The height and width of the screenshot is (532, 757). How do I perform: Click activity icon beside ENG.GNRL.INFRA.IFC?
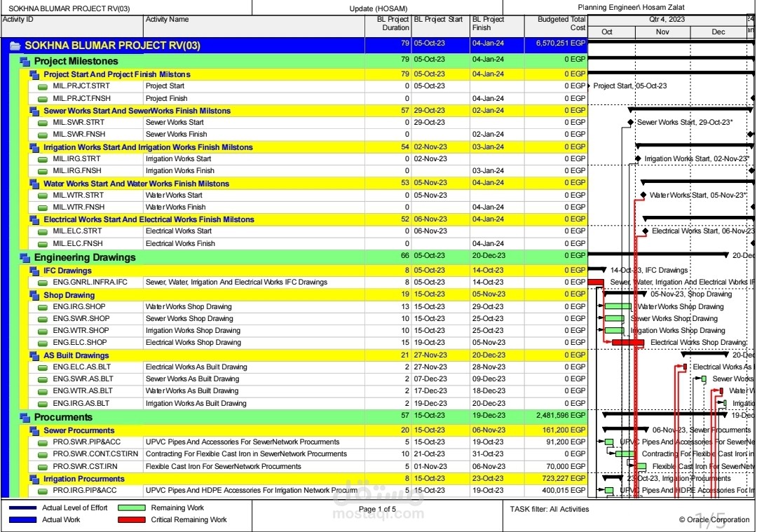tap(43, 283)
